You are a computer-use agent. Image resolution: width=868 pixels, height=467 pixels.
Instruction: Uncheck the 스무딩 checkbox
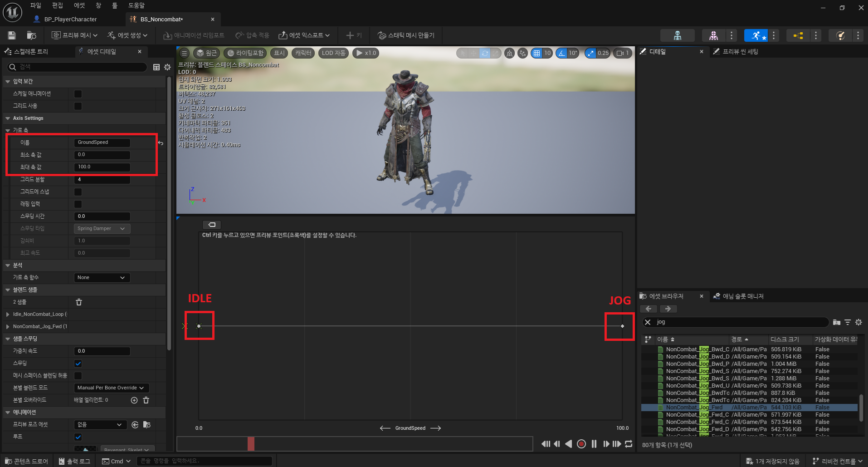78,364
